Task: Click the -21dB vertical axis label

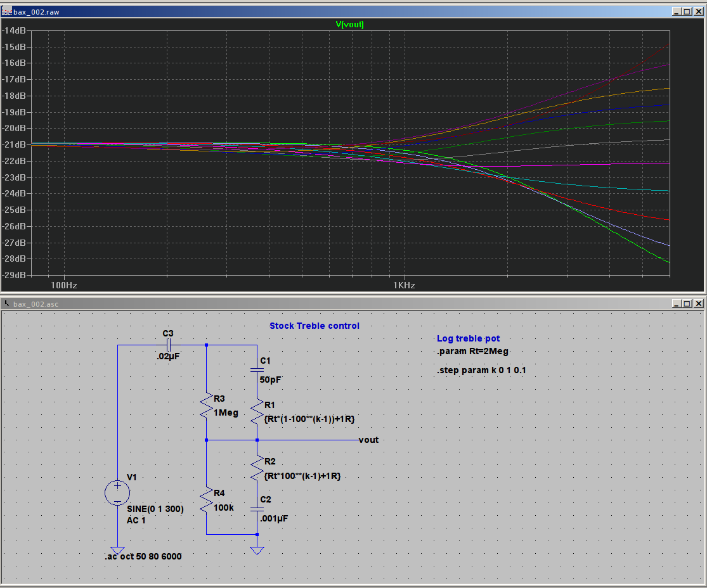Action: [14, 144]
